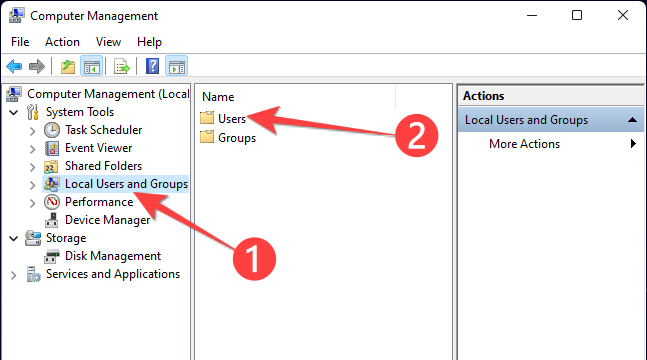Expand the Shared Folders node

click(x=33, y=167)
